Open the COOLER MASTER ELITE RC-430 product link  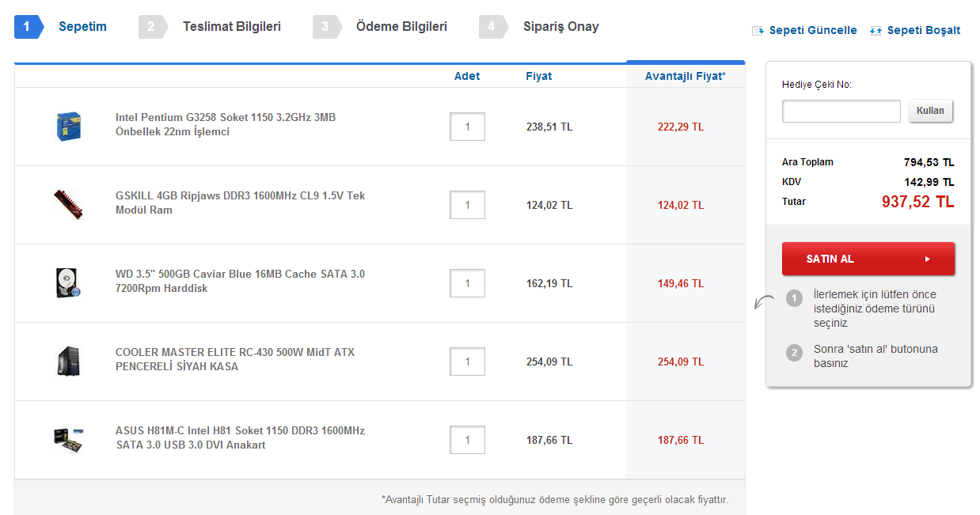[x=234, y=360]
